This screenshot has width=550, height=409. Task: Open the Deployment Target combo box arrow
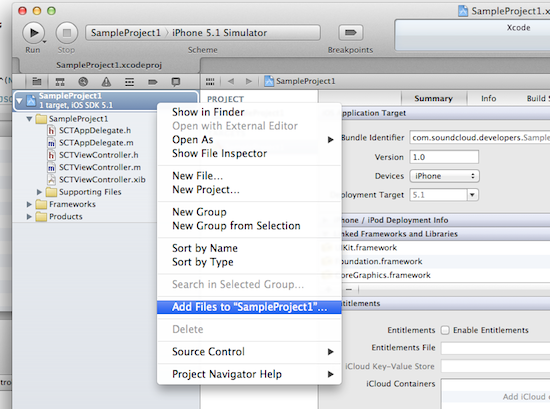coord(472,195)
